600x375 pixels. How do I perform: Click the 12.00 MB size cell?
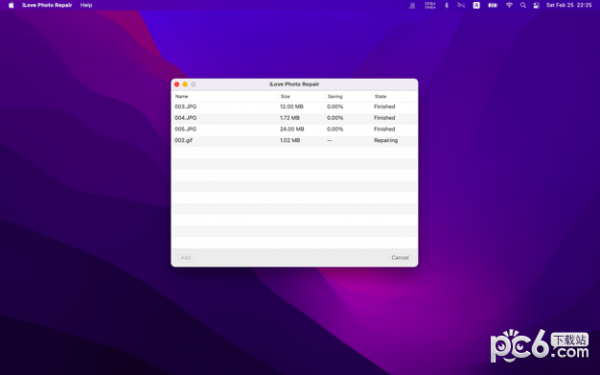tap(292, 107)
